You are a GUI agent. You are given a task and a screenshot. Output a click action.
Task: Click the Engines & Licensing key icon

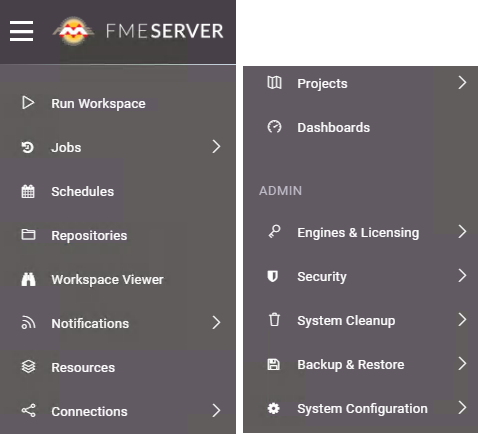(x=274, y=232)
